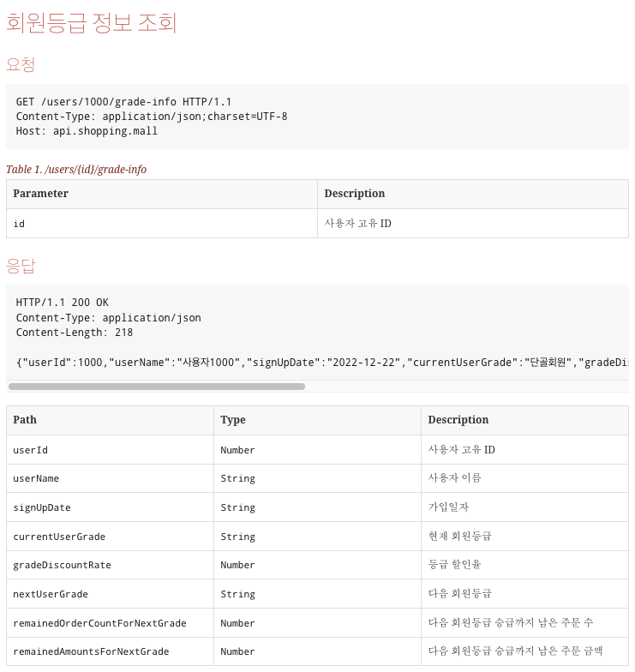The image size is (635, 672).
Task: Click the 'HTTP/1.1 200 OK' line
Action: point(62,303)
